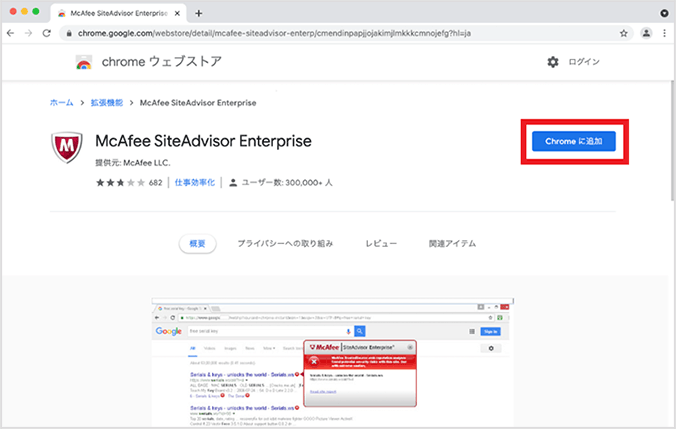Viewport: 676px width, 429px height.
Task: Open web store settings gear icon
Action: click(553, 62)
